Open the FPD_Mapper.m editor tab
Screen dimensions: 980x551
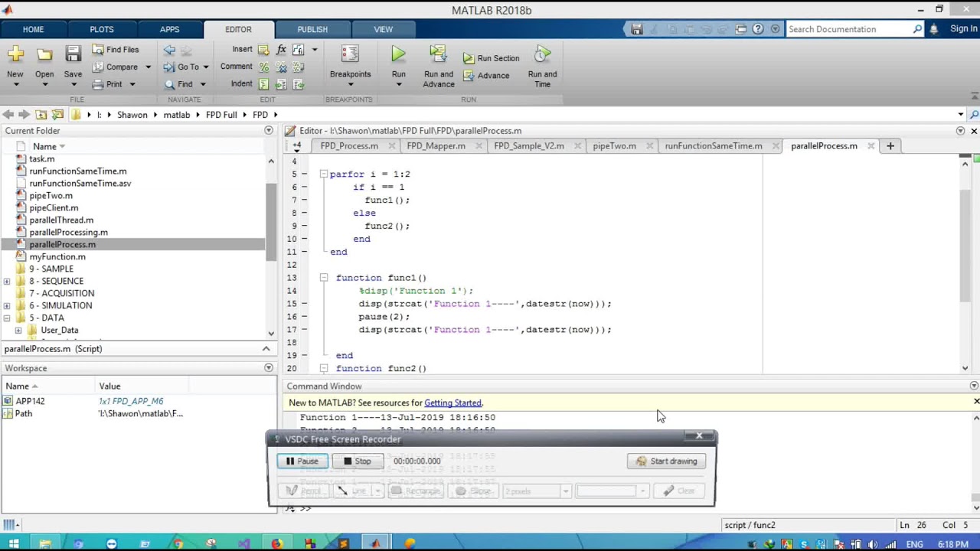(436, 145)
